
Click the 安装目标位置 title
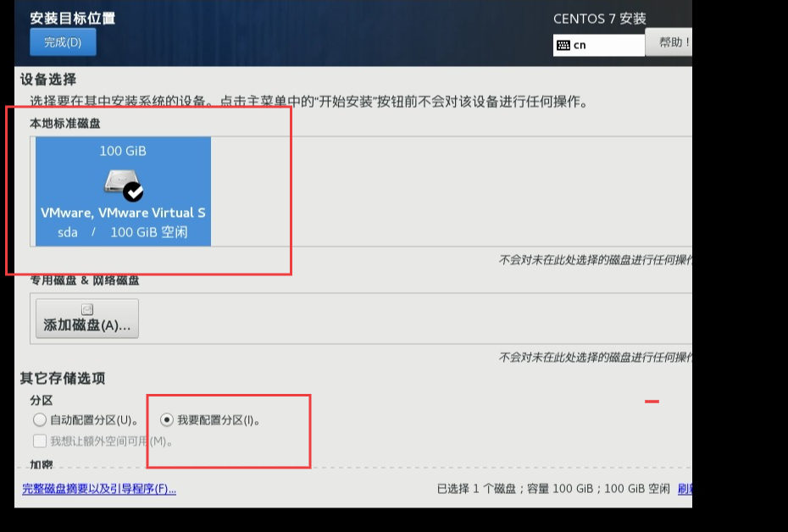coord(72,18)
